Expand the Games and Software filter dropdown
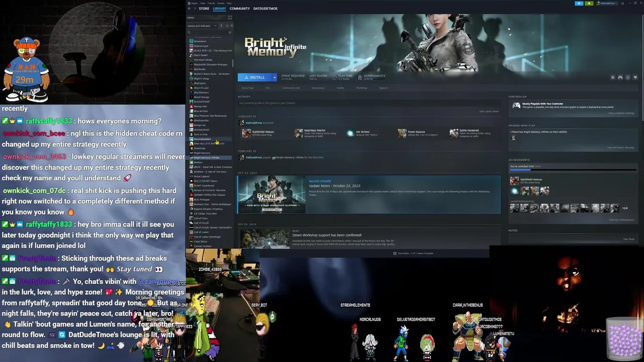Image resolution: width=644 pixels, height=362 pixels. [202, 26]
